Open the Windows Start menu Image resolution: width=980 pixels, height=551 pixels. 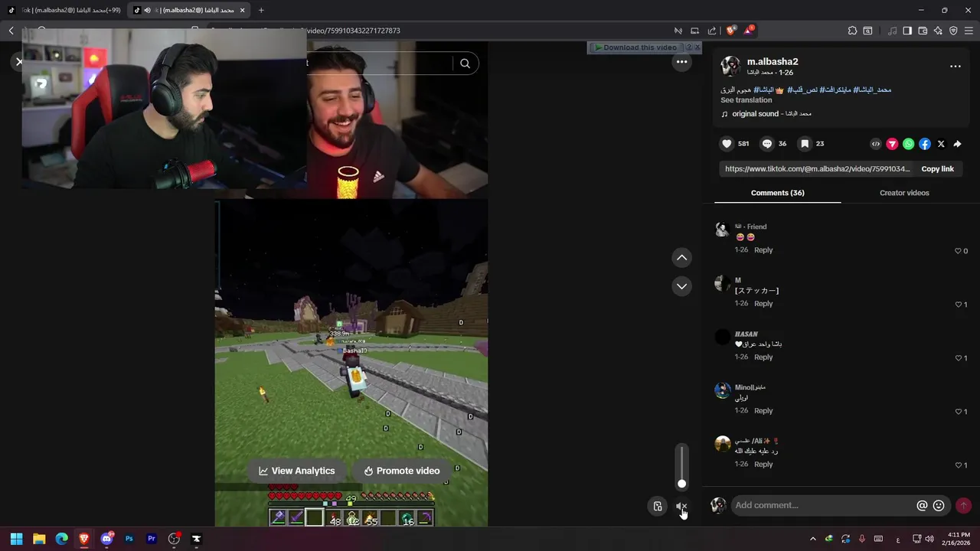16,539
